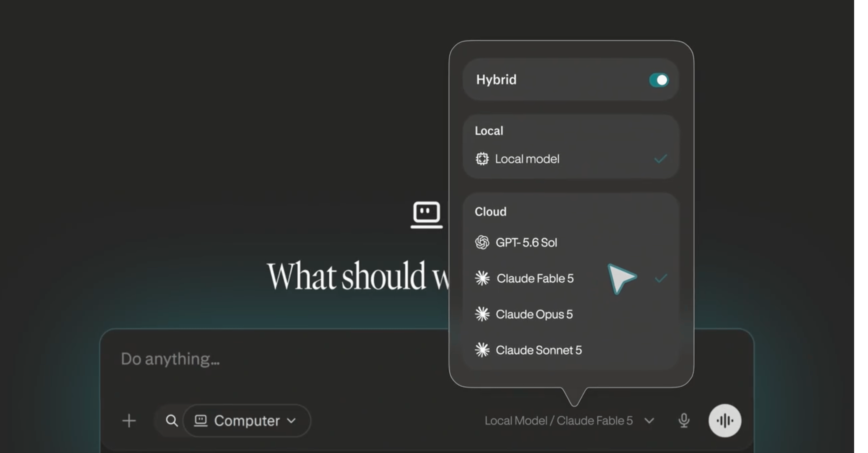Click the Cloud section heading
Image resolution: width=868 pixels, height=453 pixels.
click(490, 212)
